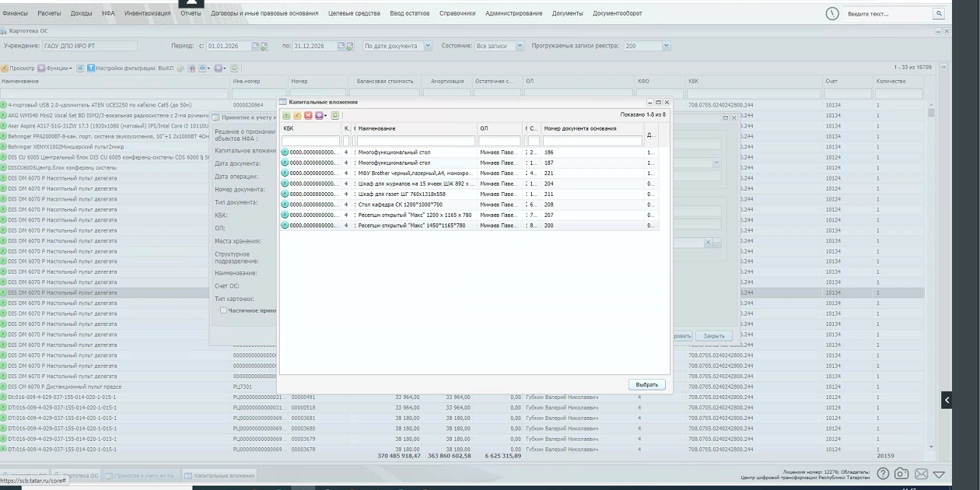Expand the Функции dropdown menu
980x490 pixels.
pos(54,68)
